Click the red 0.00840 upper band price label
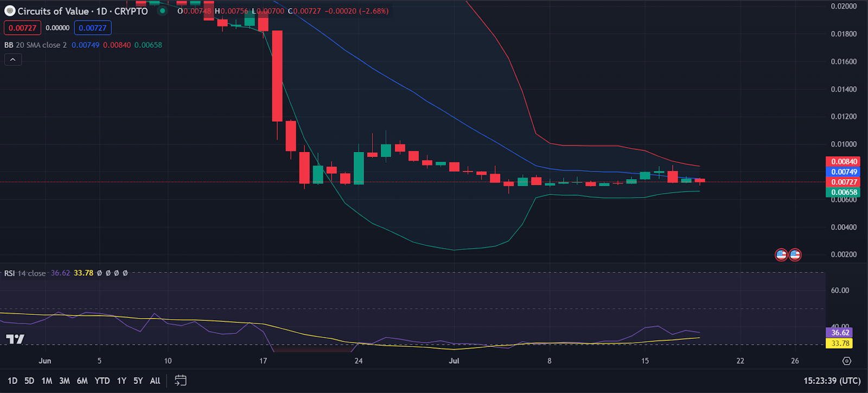The width and height of the screenshot is (868, 393). [x=844, y=162]
